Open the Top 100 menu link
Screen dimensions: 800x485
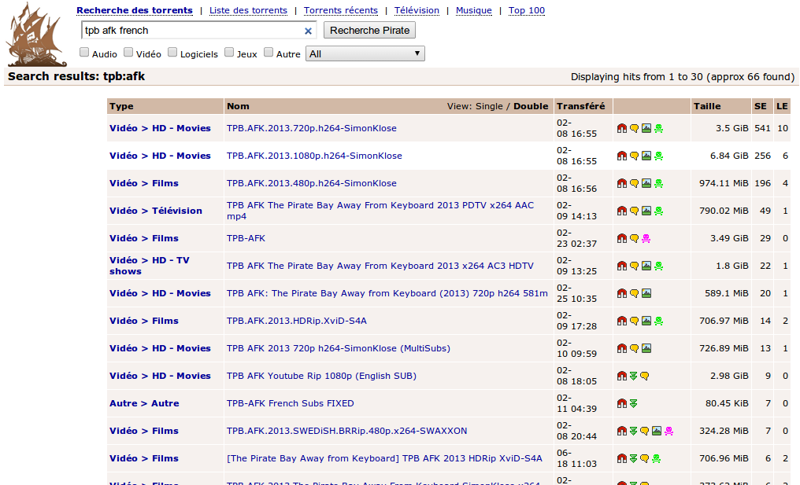[526, 10]
